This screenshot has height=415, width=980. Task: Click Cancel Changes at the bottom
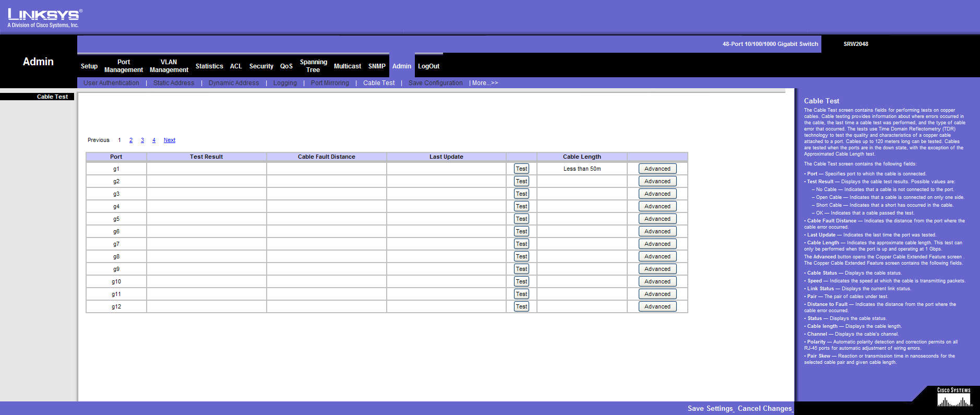click(764, 408)
